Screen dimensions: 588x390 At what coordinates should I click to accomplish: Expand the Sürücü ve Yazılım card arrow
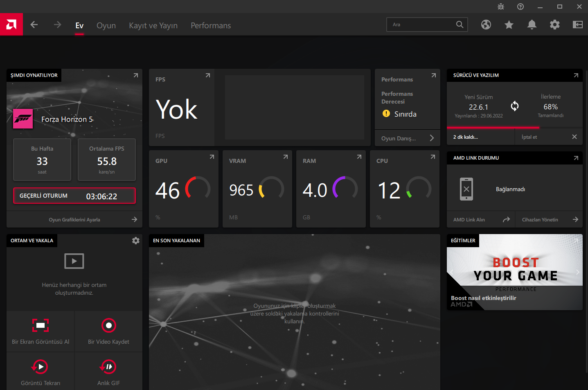click(576, 75)
